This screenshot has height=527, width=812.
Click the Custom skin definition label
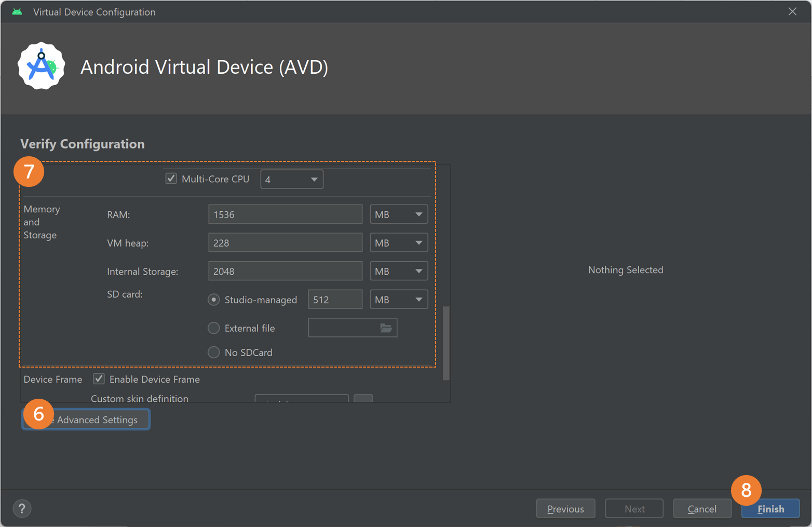click(x=140, y=398)
